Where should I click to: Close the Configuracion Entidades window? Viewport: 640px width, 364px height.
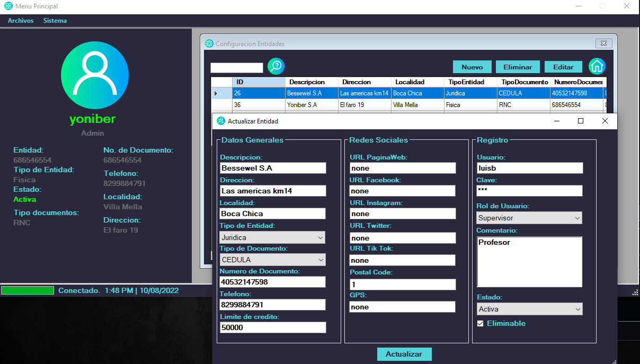click(603, 43)
